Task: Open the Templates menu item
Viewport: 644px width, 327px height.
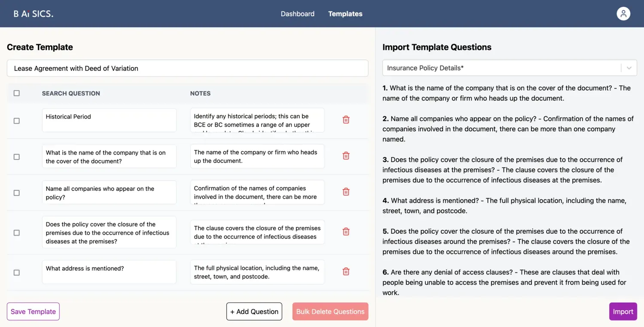Action: [345, 13]
